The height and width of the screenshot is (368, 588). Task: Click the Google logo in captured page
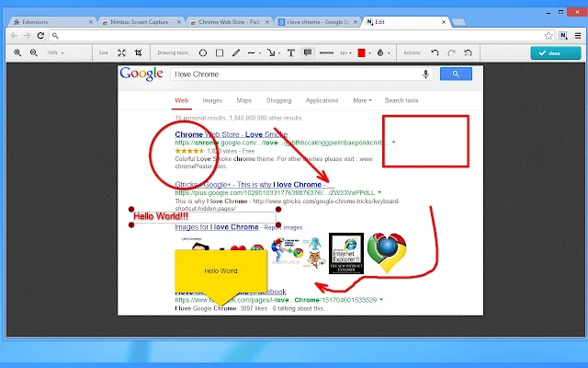(141, 74)
